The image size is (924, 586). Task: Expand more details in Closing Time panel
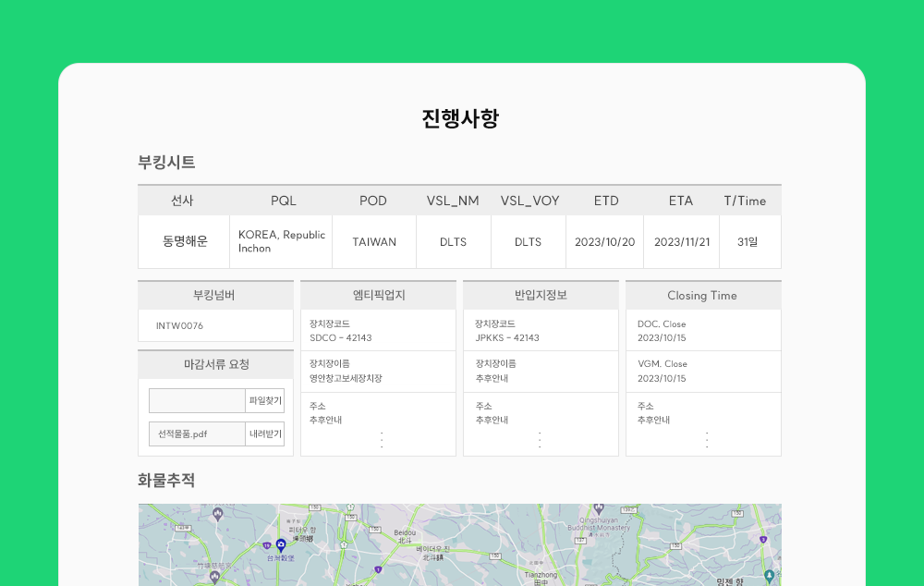pyautogui.click(x=707, y=439)
